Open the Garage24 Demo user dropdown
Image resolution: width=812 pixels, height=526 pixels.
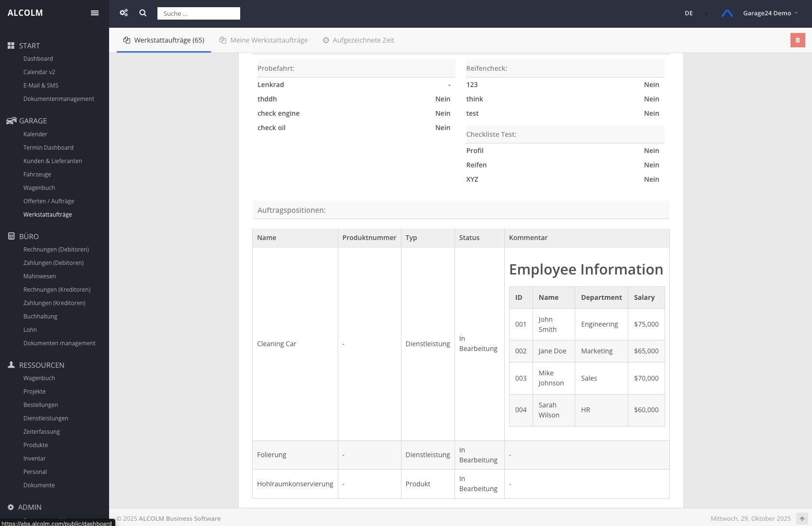pos(770,13)
